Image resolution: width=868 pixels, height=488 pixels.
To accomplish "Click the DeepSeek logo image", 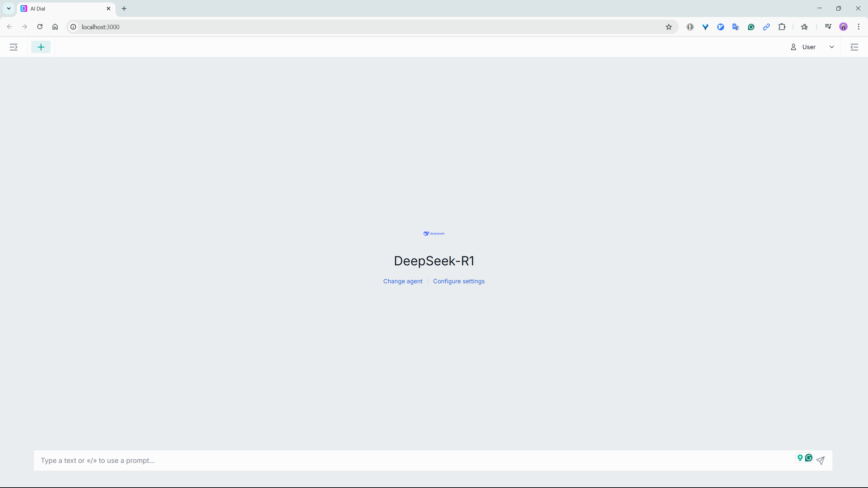I will click(434, 233).
